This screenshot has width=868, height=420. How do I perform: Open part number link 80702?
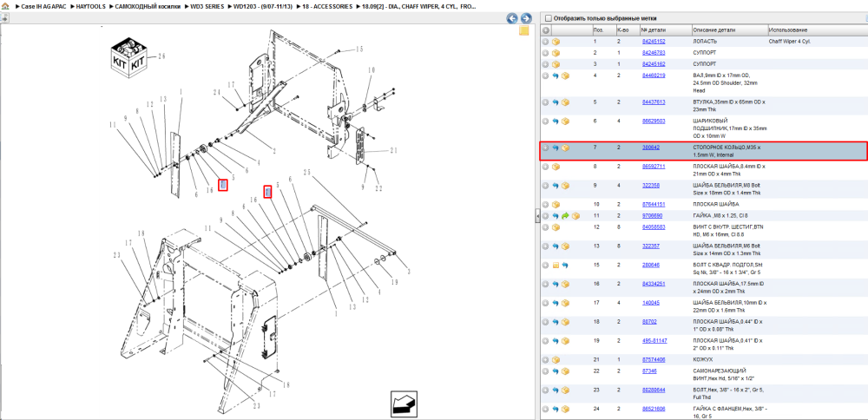(x=649, y=321)
